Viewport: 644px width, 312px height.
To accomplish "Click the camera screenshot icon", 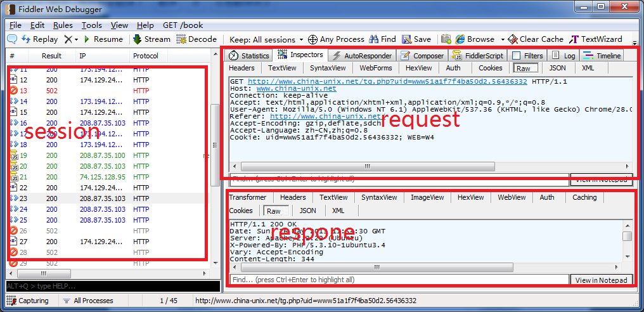I will click(446, 39).
